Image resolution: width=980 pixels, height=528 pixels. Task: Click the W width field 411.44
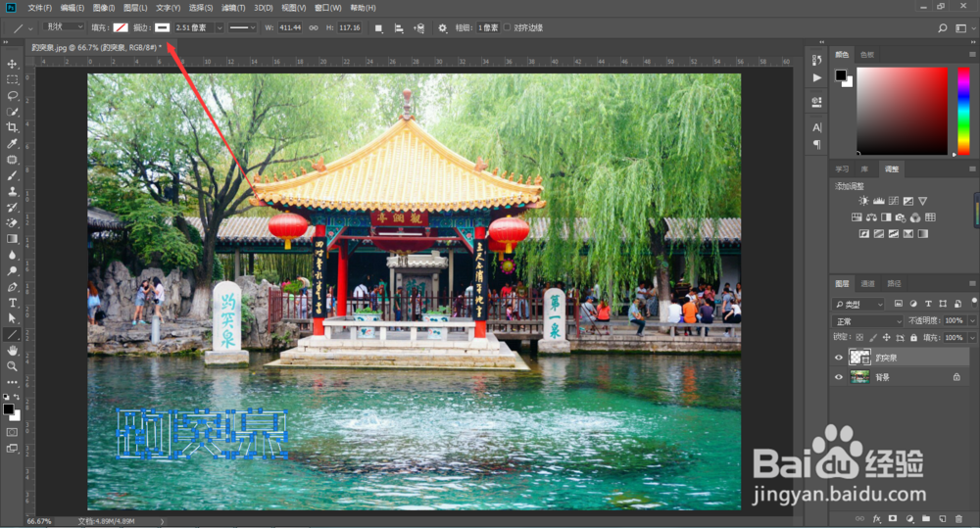coord(290,27)
